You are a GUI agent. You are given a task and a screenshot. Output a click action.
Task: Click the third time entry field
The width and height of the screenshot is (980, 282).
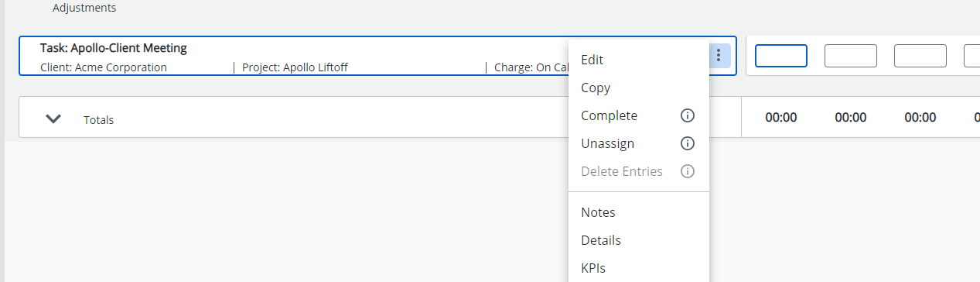(x=920, y=56)
